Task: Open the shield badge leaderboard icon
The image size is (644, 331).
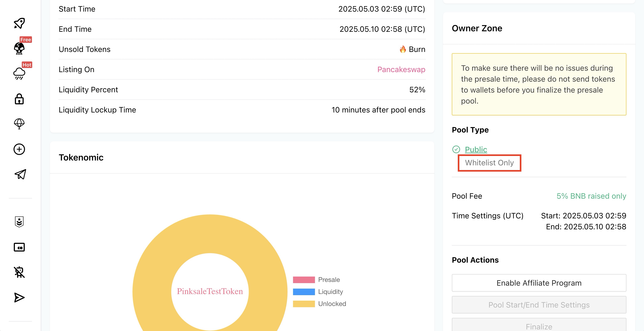Action: pos(19,222)
